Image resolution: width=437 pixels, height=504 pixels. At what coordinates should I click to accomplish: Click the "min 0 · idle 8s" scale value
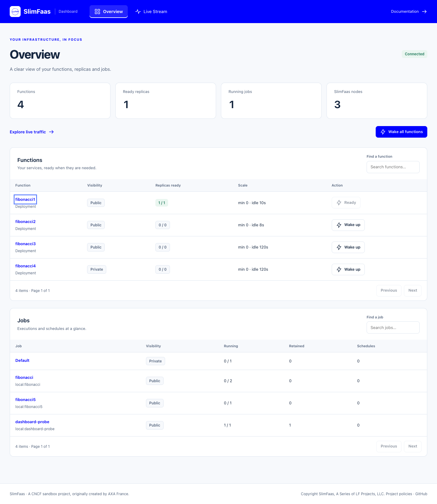click(251, 225)
